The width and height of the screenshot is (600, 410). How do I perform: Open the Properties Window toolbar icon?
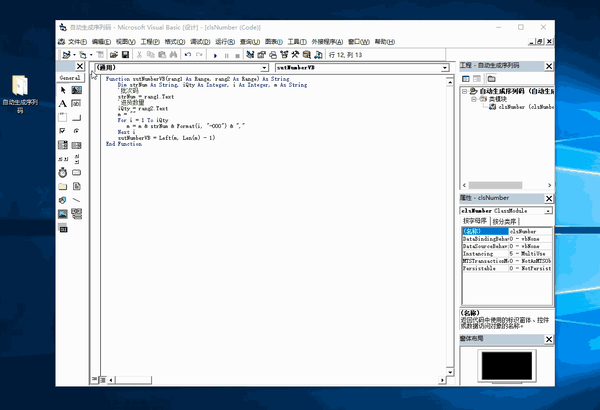coord(261,55)
